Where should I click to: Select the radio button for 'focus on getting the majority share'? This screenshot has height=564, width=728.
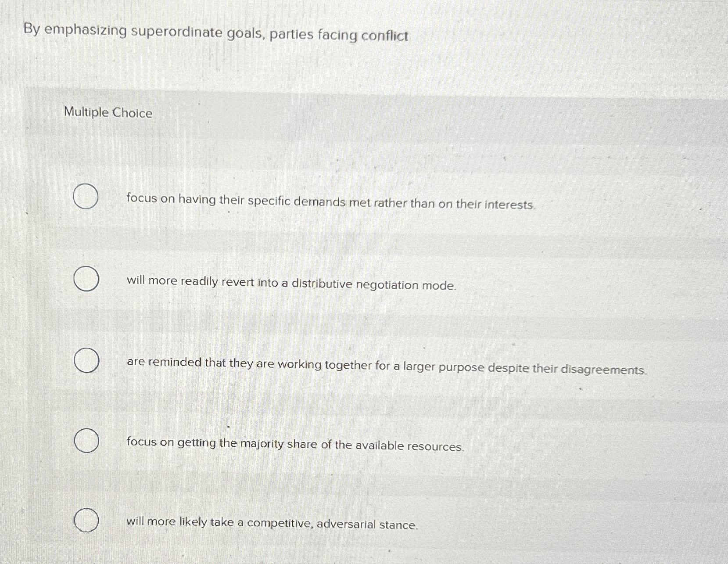[86, 440]
